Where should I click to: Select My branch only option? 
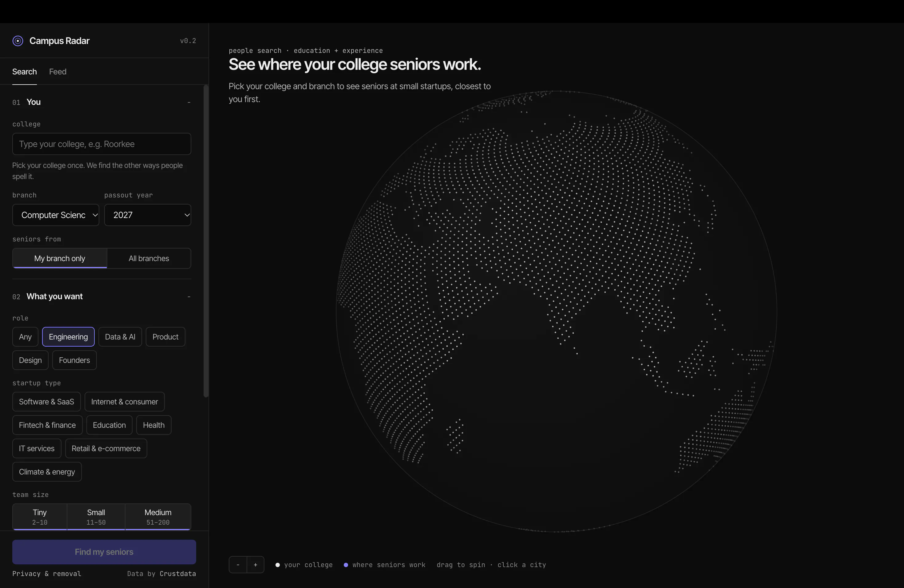(x=60, y=258)
